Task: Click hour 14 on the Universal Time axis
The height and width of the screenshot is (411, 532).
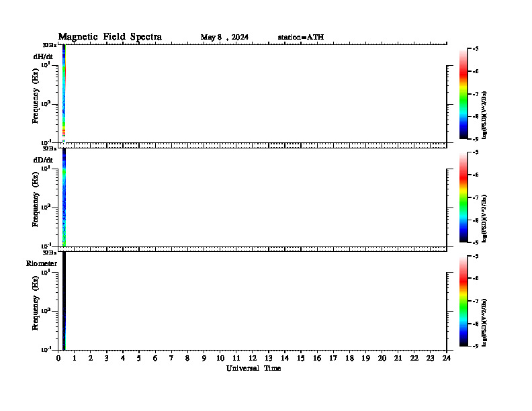Action: tap(285, 358)
